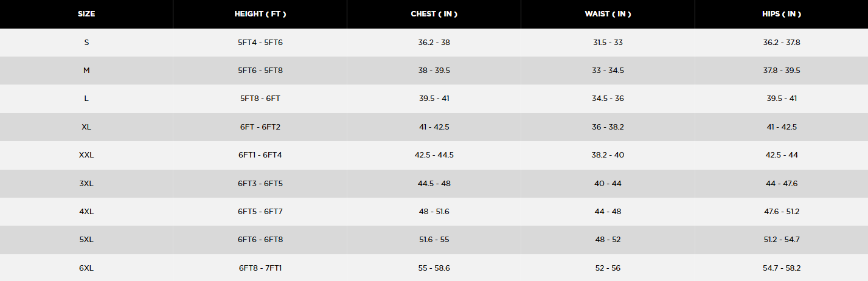Select waist value 36 - 38.2

[608, 127]
